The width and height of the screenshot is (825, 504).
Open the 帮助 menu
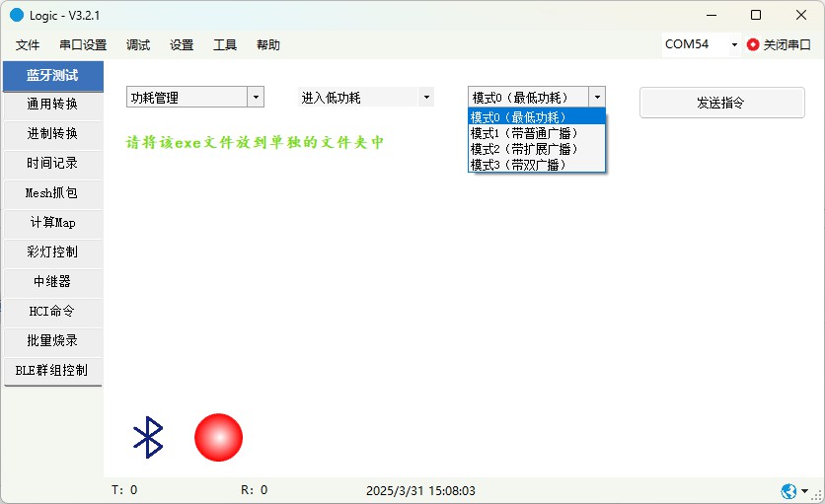267,45
